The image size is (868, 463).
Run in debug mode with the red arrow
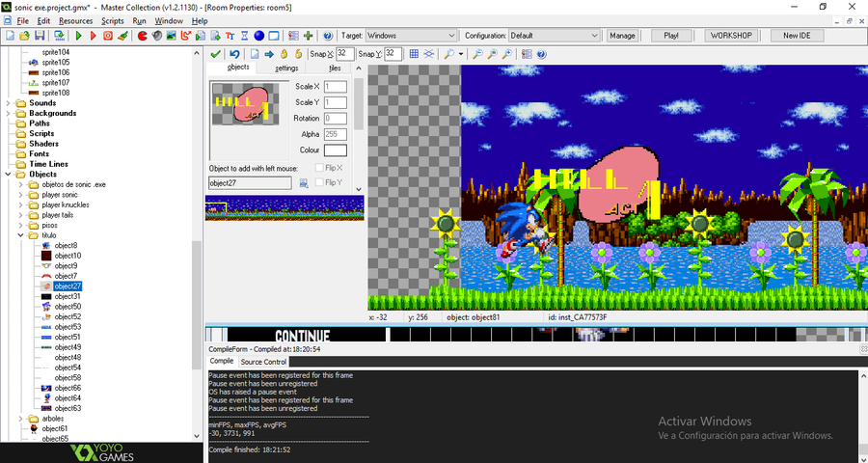tap(93, 36)
